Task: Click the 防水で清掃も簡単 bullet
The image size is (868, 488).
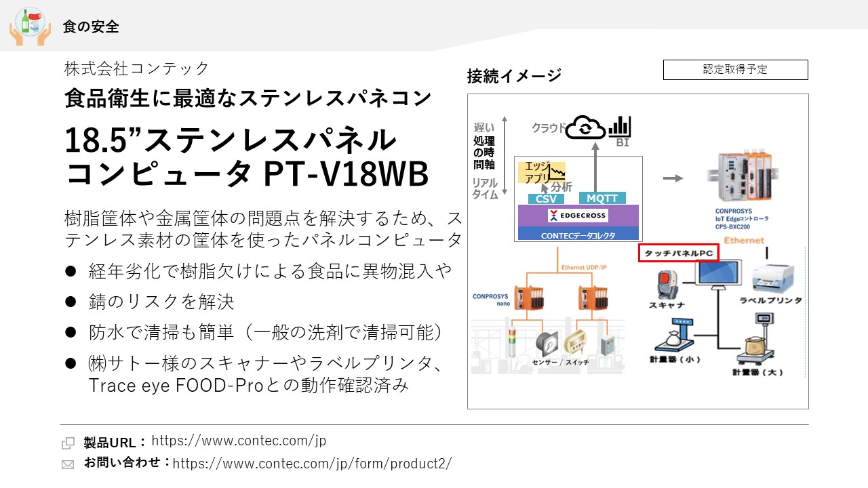Action: [267, 332]
